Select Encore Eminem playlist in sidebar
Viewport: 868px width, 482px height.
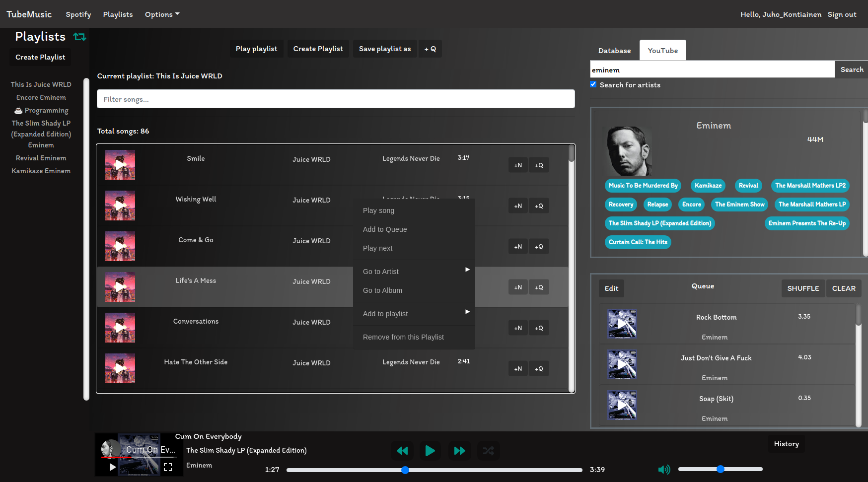point(41,97)
